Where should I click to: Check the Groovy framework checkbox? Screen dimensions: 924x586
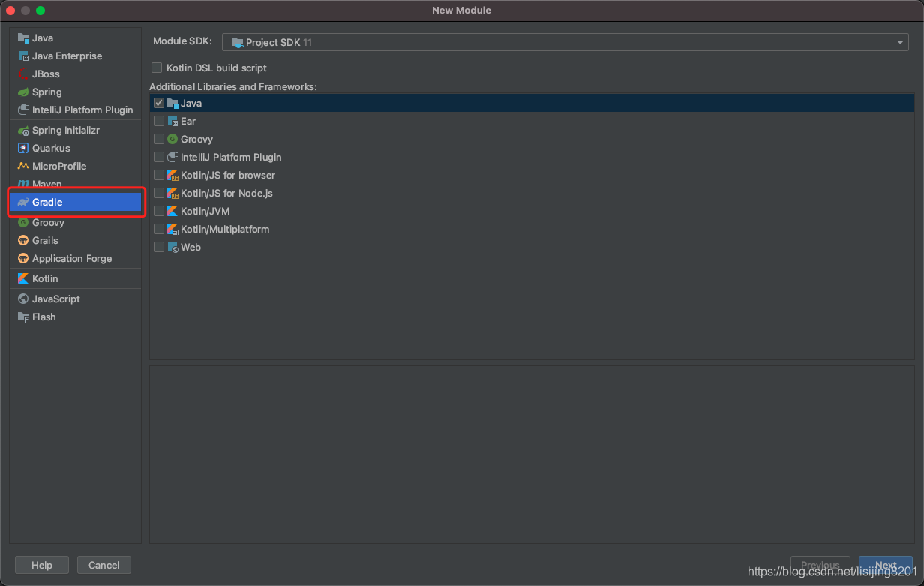pos(159,139)
